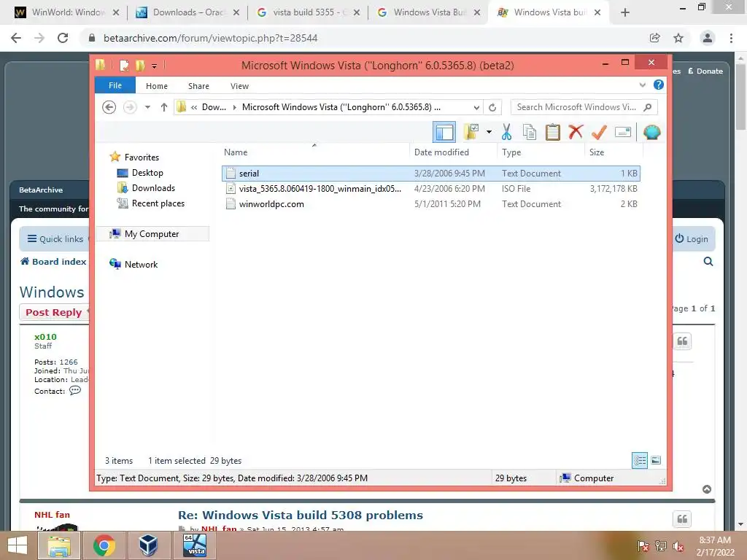Screen dimensions: 747x560
Task: Go up one folder level
Action: click(x=164, y=107)
